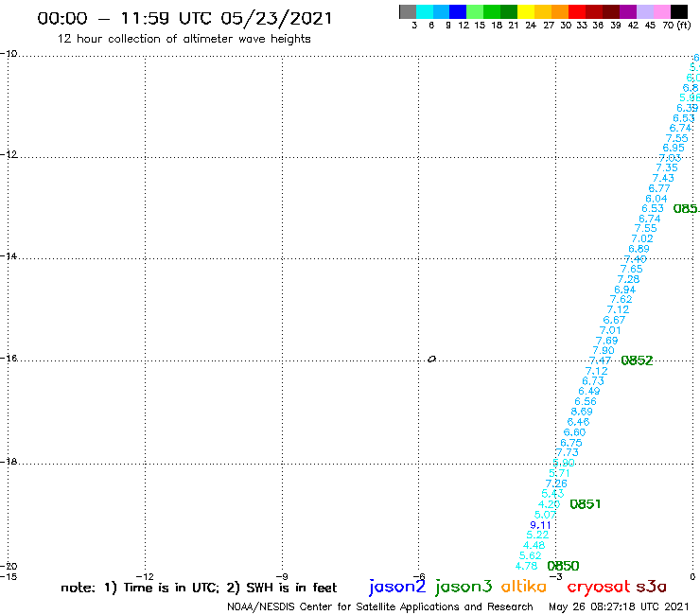Click the 8.69 wave height value

click(x=582, y=412)
